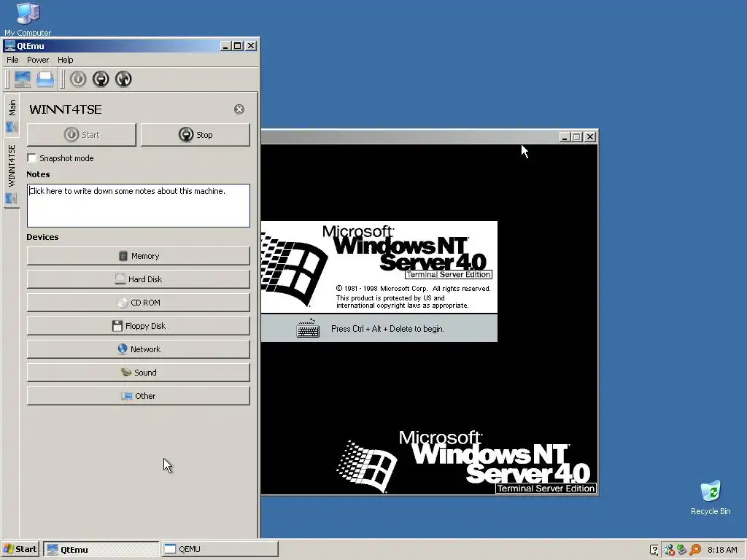This screenshot has height=560, width=747.
Task: Expand the Other device settings
Action: click(x=138, y=396)
